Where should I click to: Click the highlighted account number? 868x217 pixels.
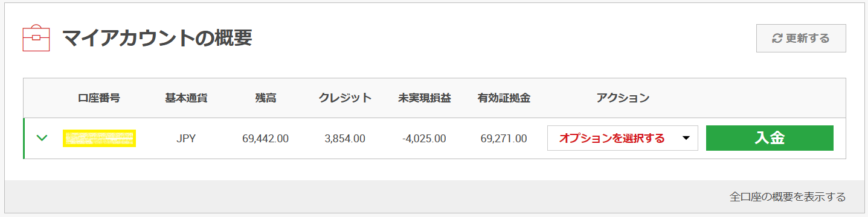100,138
